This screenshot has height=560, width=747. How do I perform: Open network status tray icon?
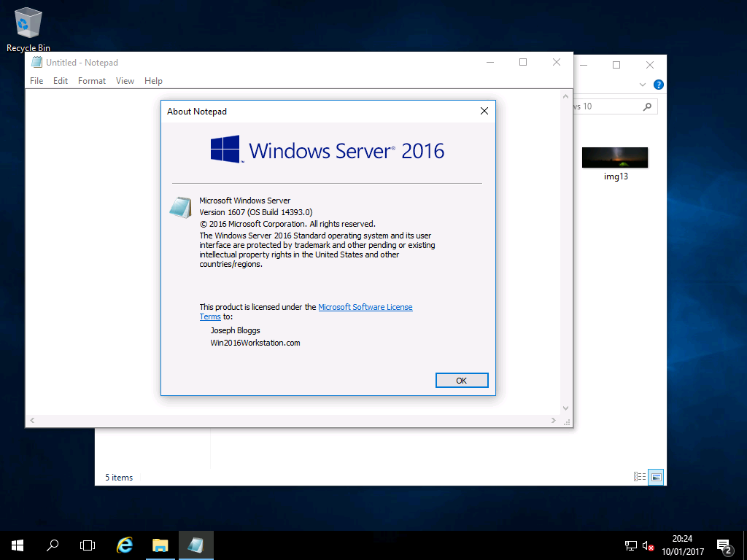[631, 545]
